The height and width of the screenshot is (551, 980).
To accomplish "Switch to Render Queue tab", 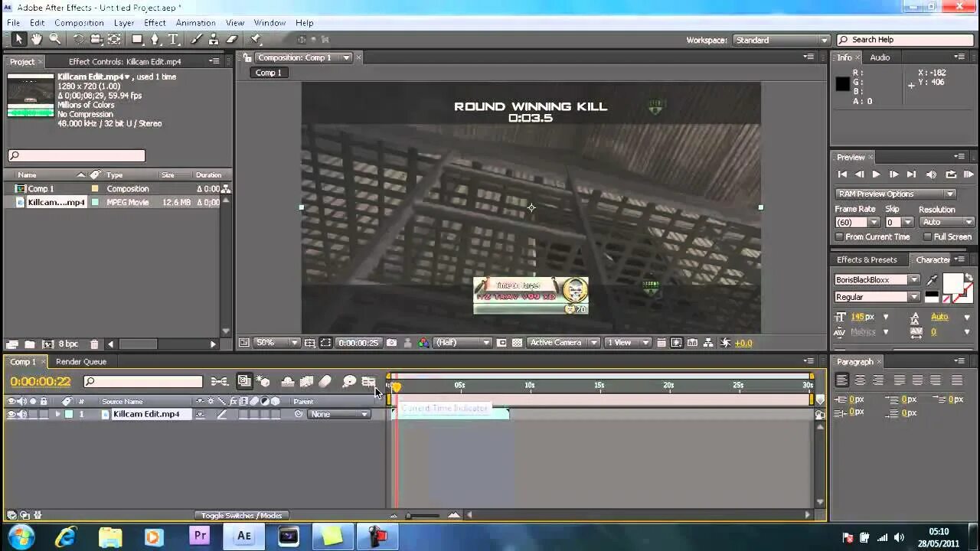I will 81,361.
